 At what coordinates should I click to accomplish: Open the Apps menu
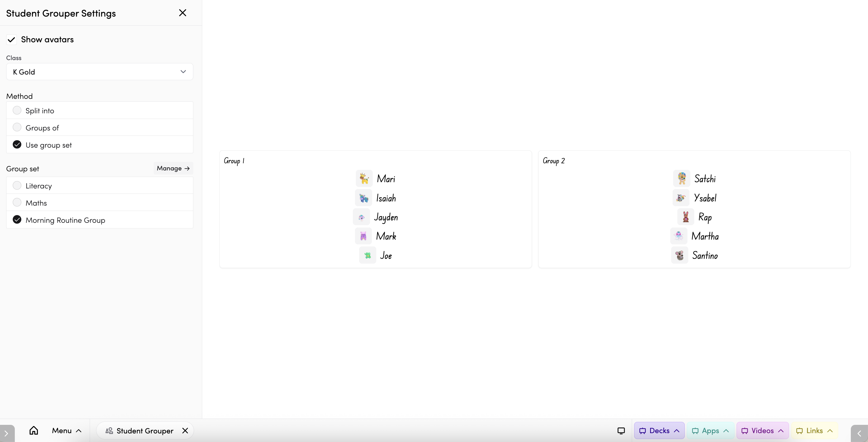(x=710, y=430)
